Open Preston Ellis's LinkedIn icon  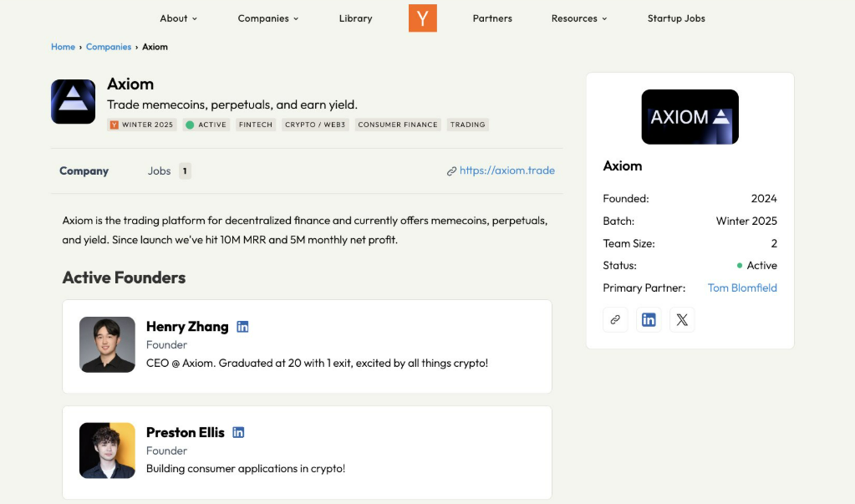pos(238,432)
